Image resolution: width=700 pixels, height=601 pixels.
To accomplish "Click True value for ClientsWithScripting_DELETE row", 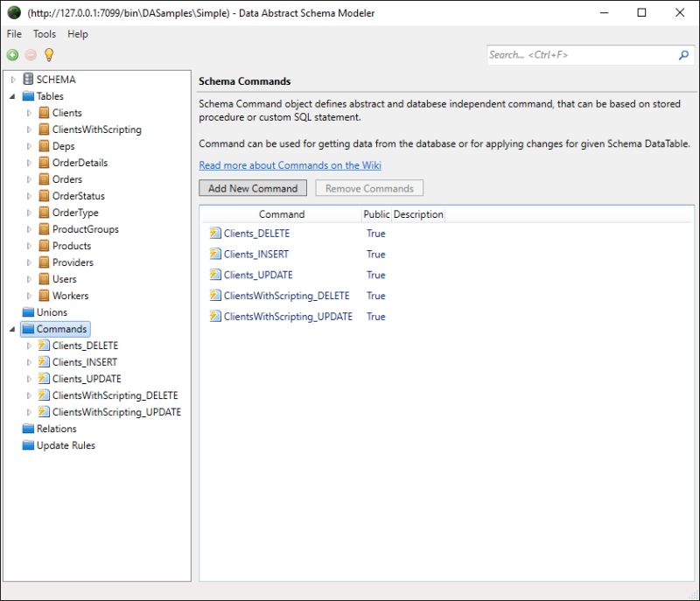I will point(376,296).
